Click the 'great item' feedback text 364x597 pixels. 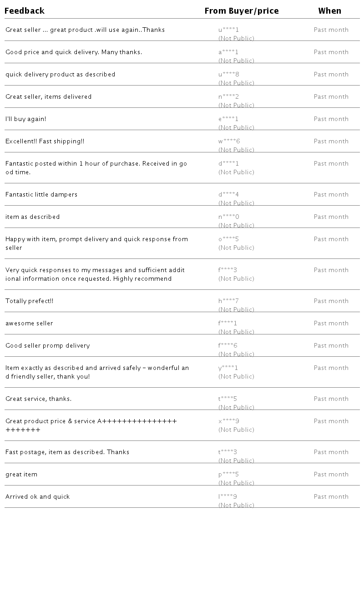pos(21,475)
